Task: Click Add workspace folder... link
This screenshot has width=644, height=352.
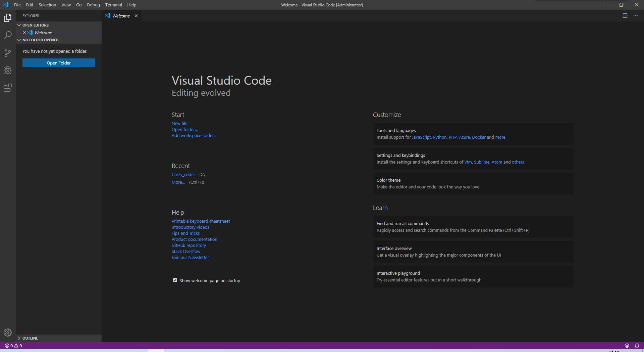Action: 194,135
